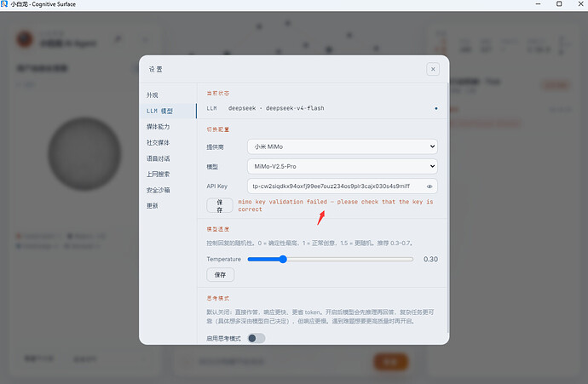Enable the 启用思考模式 toggle switch
This screenshot has width=588, height=384.
(257, 338)
